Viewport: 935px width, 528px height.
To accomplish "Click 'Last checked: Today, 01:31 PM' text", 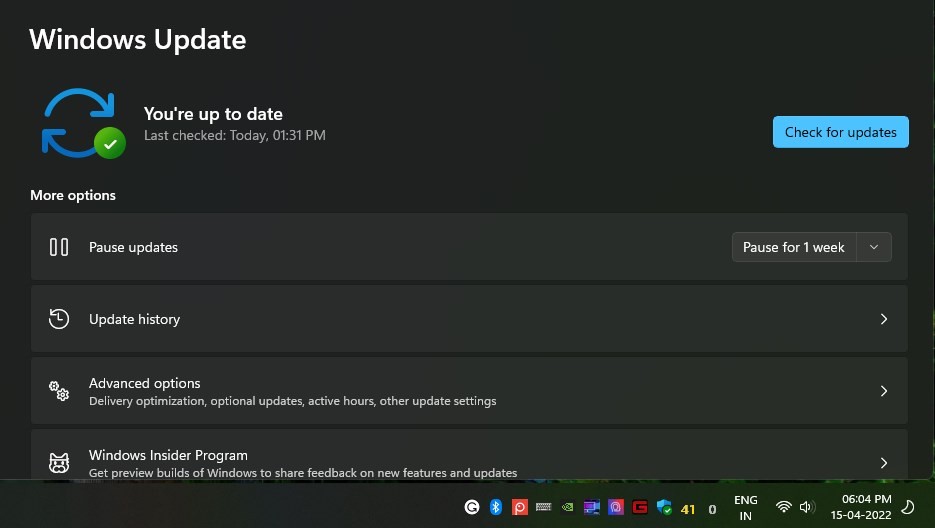I will (235, 135).
